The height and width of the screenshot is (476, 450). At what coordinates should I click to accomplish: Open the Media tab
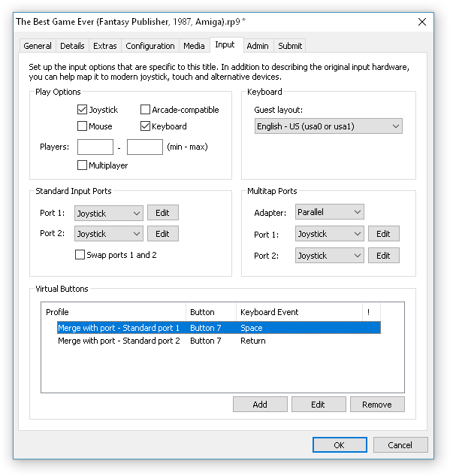194,46
